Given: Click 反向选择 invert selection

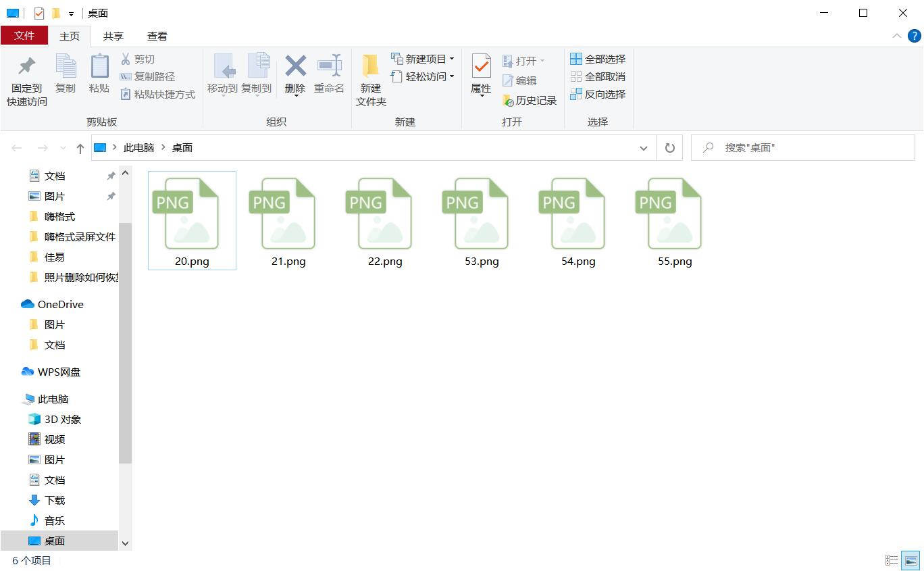Looking at the screenshot, I should [598, 95].
